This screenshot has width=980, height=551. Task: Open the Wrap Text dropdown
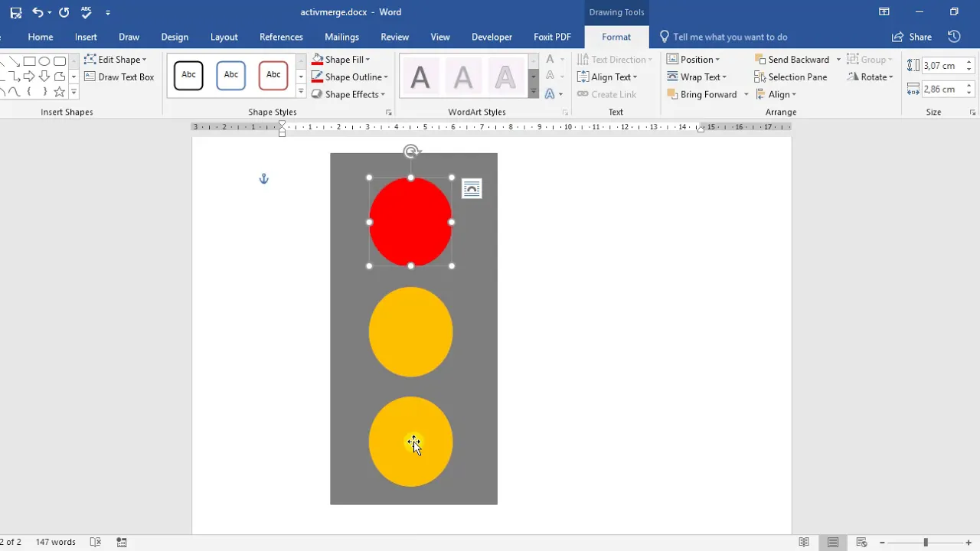tap(696, 77)
